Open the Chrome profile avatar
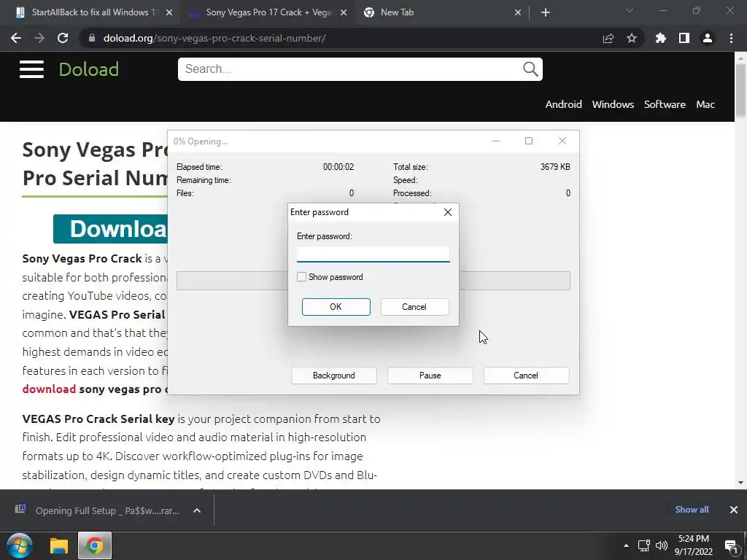 coord(708,38)
